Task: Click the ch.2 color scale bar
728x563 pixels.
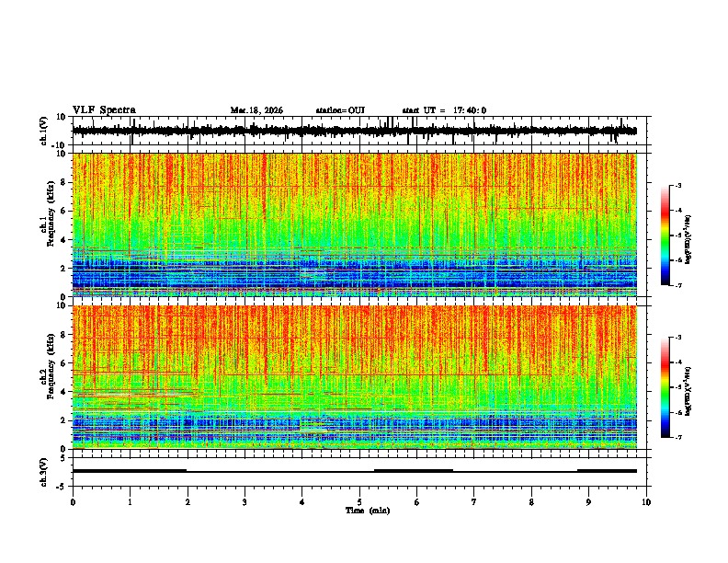Action: [x=665, y=387]
